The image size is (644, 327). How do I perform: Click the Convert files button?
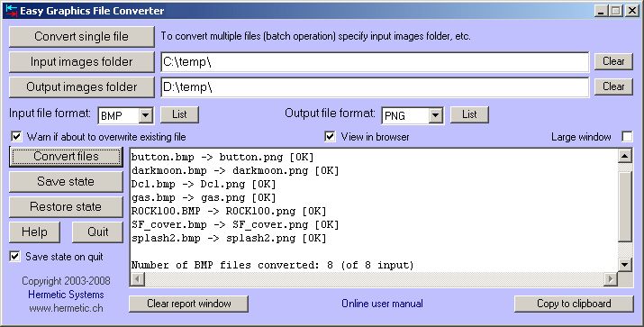(x=66, y=157)
